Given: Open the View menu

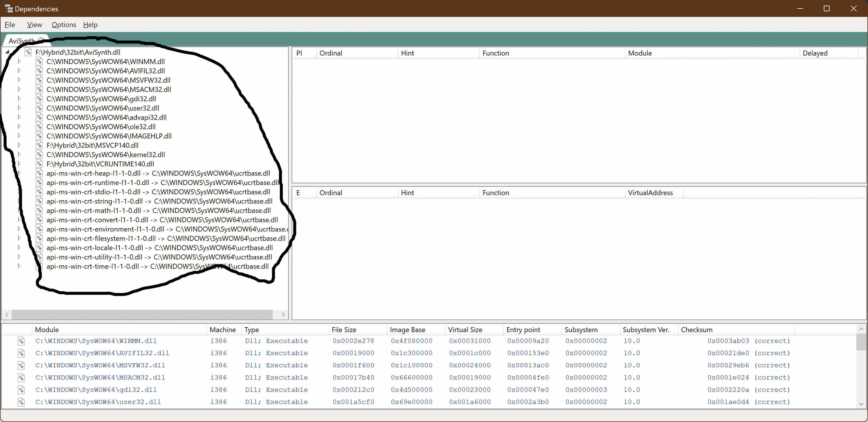Looking at the screenshot, I should pyautogui.click(x=34, y=25).
